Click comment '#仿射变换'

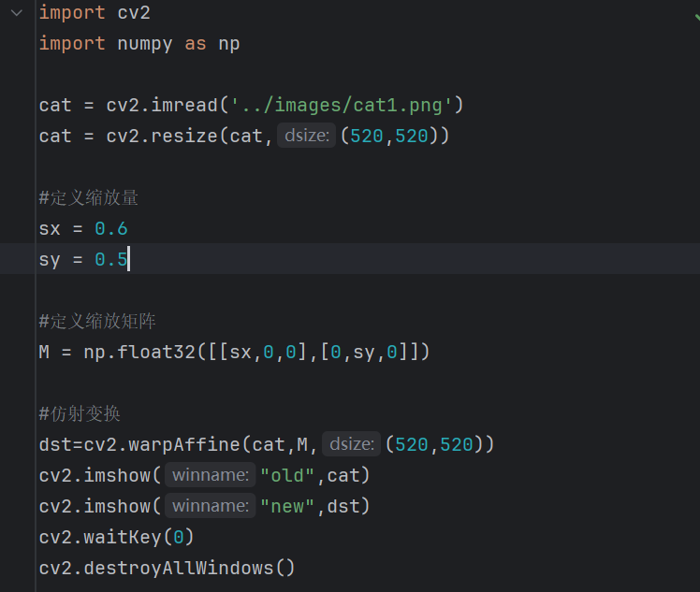tap(80, 413)
